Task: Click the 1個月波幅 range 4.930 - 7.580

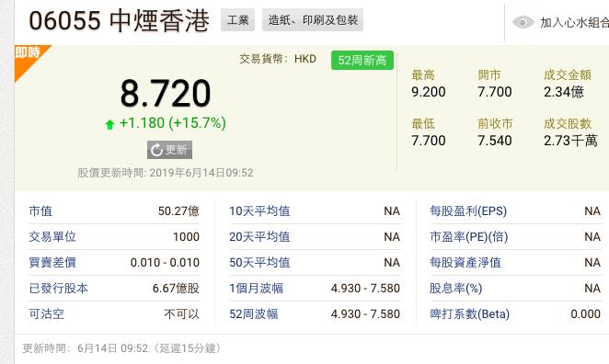Action: [x=365, y=289]
